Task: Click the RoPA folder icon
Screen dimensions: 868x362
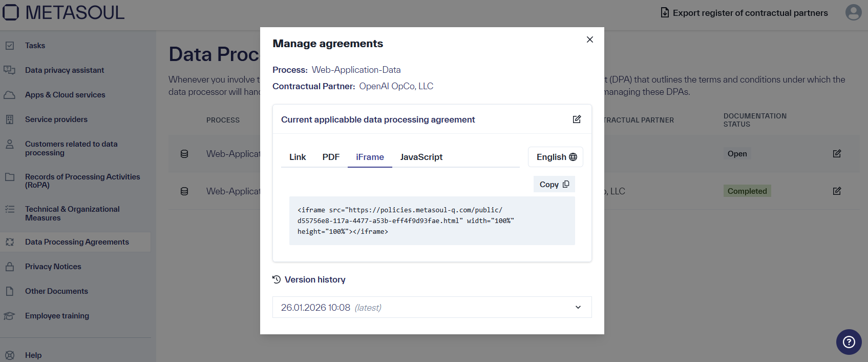Action: (9, 177)
